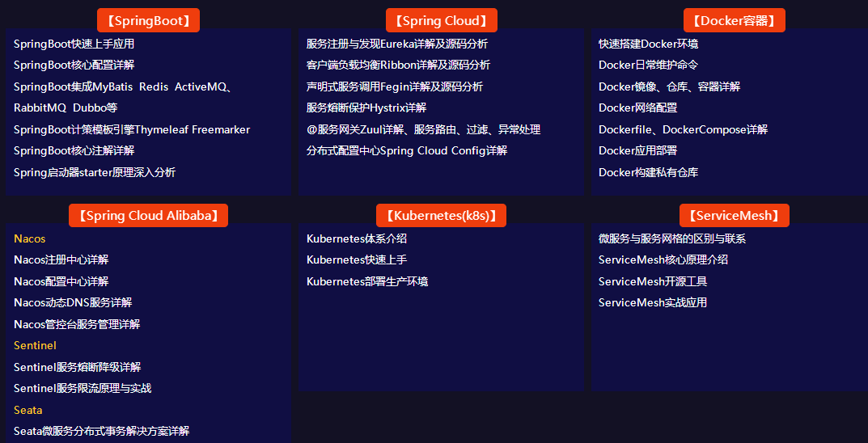This screenshot has width=868, height=443.
Task: Click the【SpringBoot】orange header button
Action: (148, 21)
